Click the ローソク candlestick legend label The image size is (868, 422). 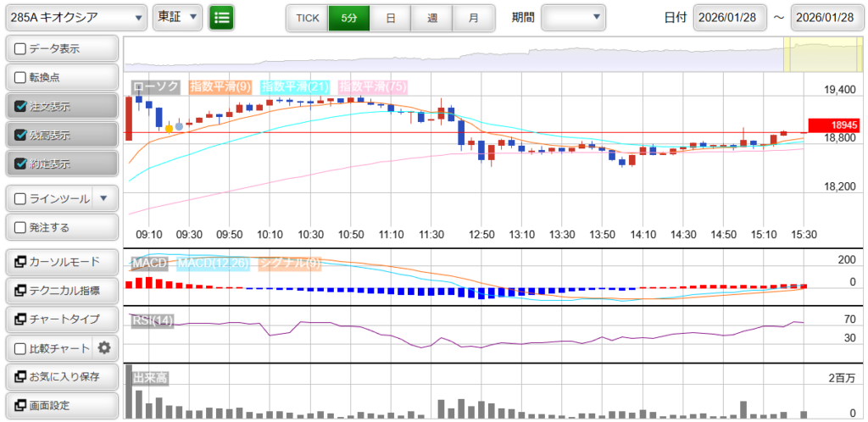(x=155, y=86)
